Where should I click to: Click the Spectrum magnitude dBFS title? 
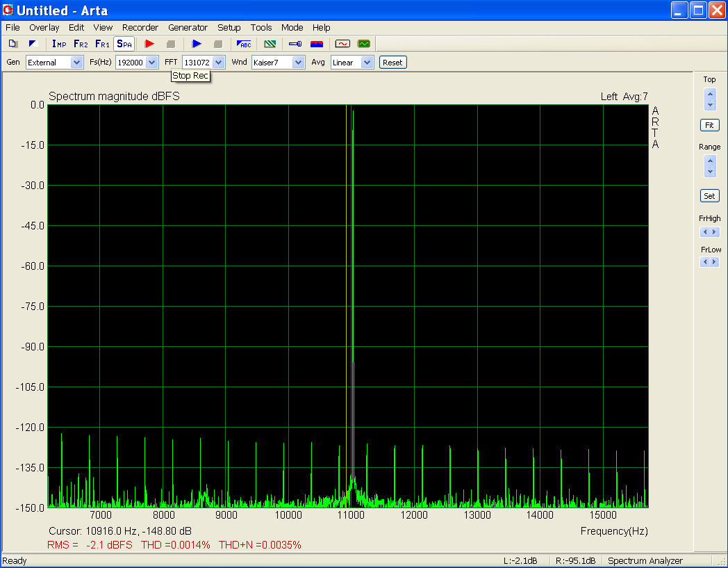click(114, 96)
